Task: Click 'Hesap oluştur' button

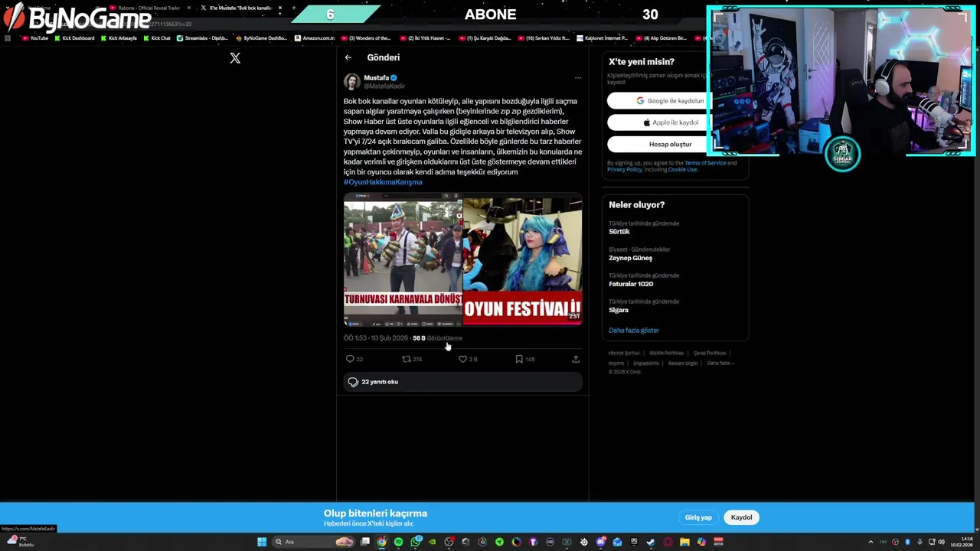Action: 670,144
